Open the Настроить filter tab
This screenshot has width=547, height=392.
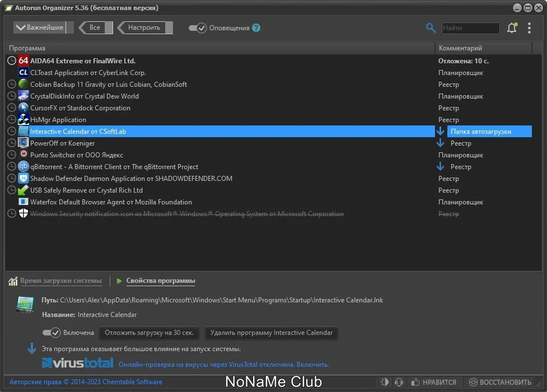pos(145,27)
